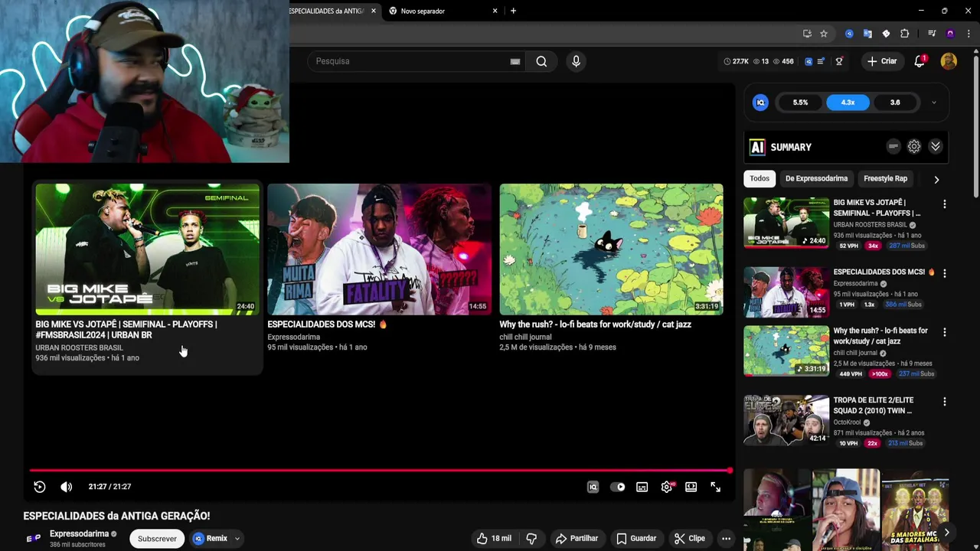980x551 pixels.
Task: Open the on-screen keyboard icon in search
Action: (515, 61)
